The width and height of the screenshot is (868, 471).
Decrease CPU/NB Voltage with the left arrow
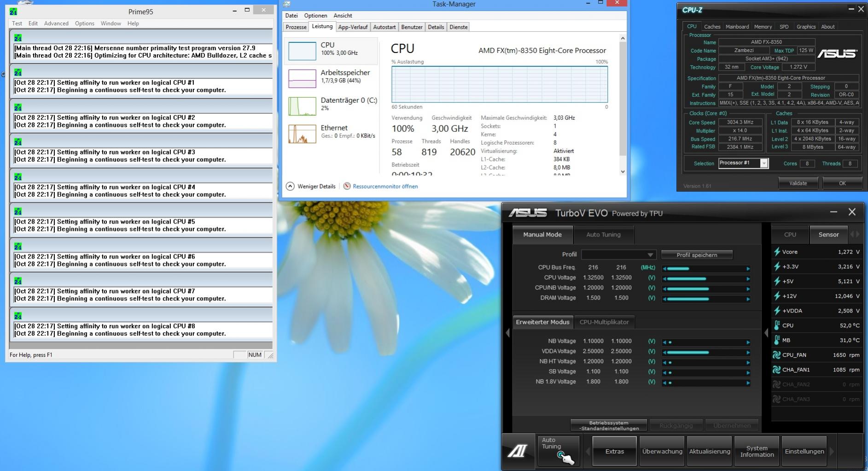click(x=664, y=289)
